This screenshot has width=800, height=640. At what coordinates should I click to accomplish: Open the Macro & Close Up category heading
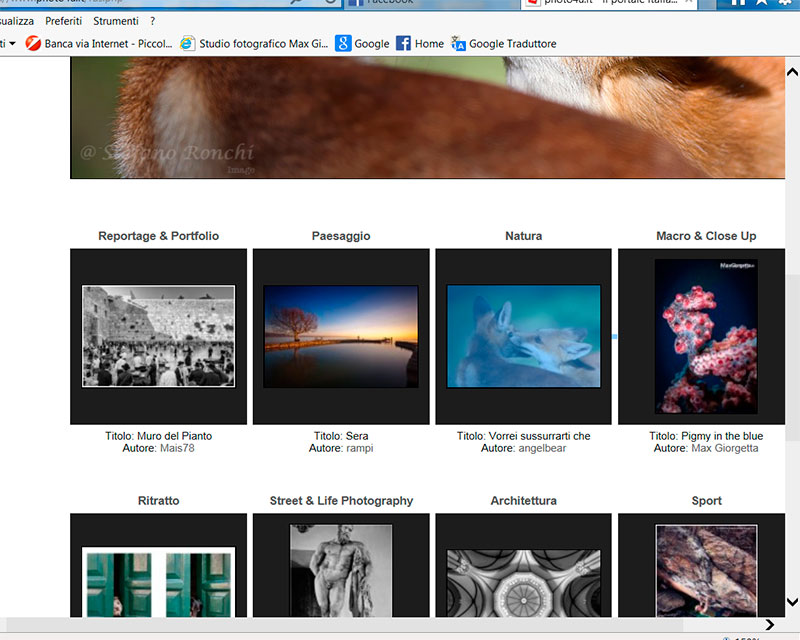pos(706,236)
